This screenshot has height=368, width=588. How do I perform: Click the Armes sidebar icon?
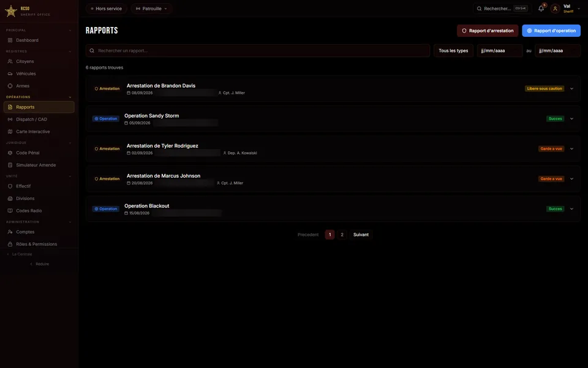(10, 86)
